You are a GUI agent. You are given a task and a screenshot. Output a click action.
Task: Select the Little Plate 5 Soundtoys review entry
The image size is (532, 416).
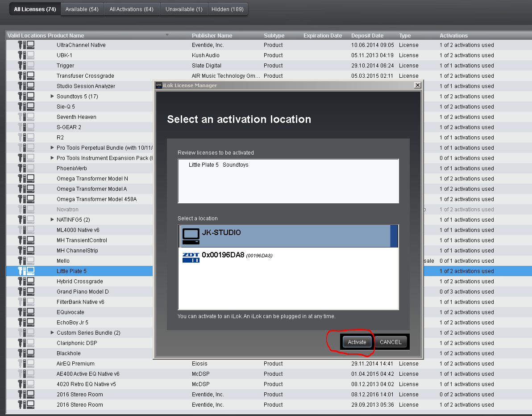(219, 165)
